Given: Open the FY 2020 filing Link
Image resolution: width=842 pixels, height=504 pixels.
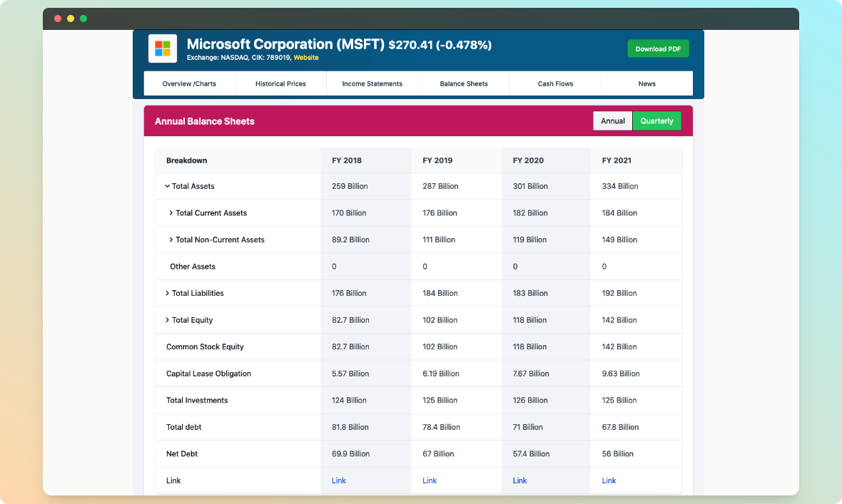Looking at the screenshot, I should tap(519, 480).
